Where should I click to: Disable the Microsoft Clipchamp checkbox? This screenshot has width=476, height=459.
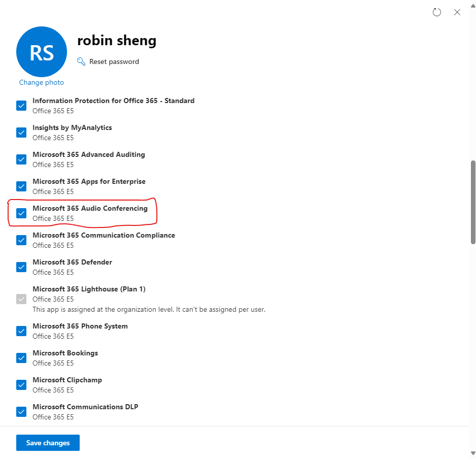tap(21, 385)
